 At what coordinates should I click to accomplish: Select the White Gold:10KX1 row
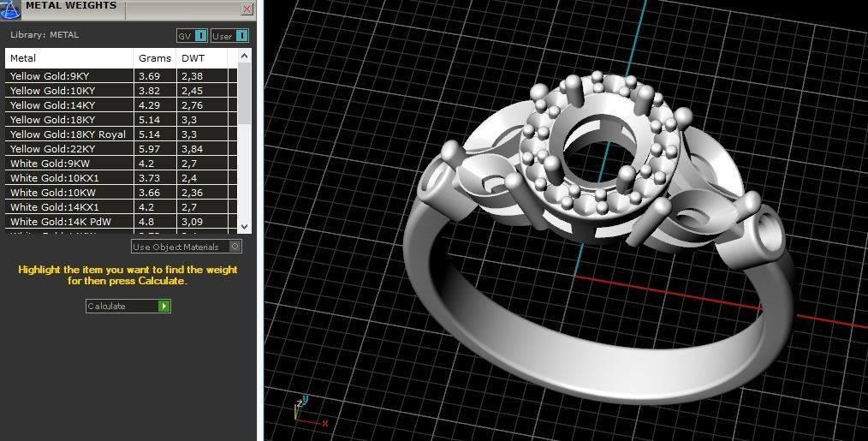[122, 178]
